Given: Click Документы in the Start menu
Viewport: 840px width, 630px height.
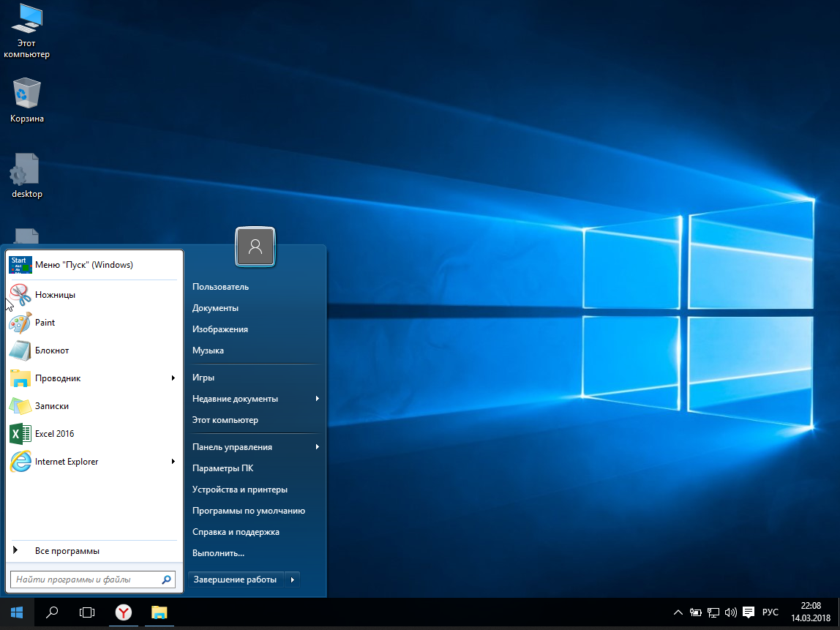Looking at the screenshot, I should [x=215, y=308].
